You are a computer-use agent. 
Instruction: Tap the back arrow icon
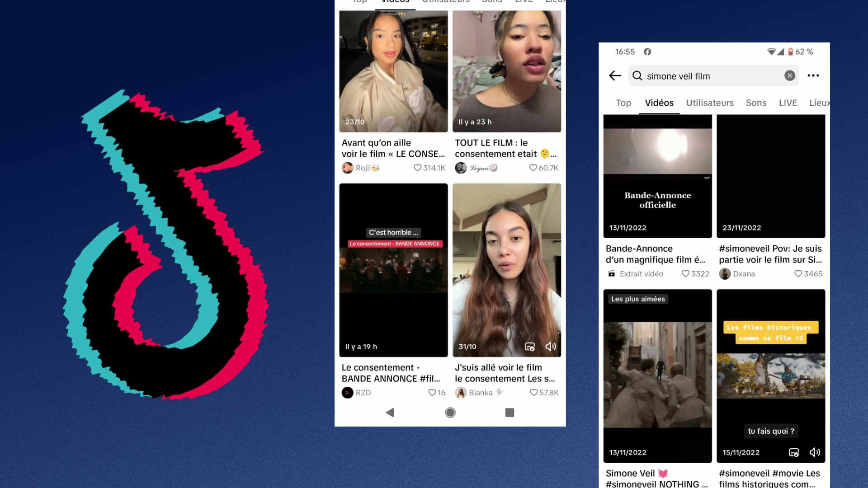click(x=615, y=75)
